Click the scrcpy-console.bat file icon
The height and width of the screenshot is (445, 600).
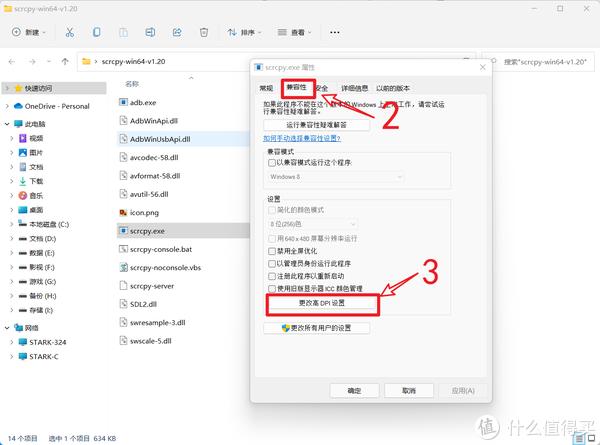point(123,249)
